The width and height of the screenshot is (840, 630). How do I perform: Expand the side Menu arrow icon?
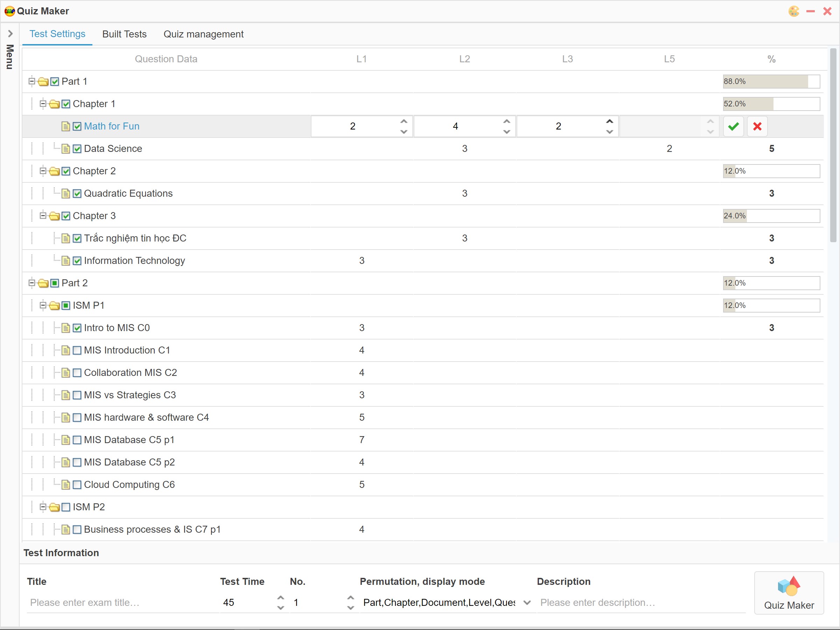pos(10,34)
